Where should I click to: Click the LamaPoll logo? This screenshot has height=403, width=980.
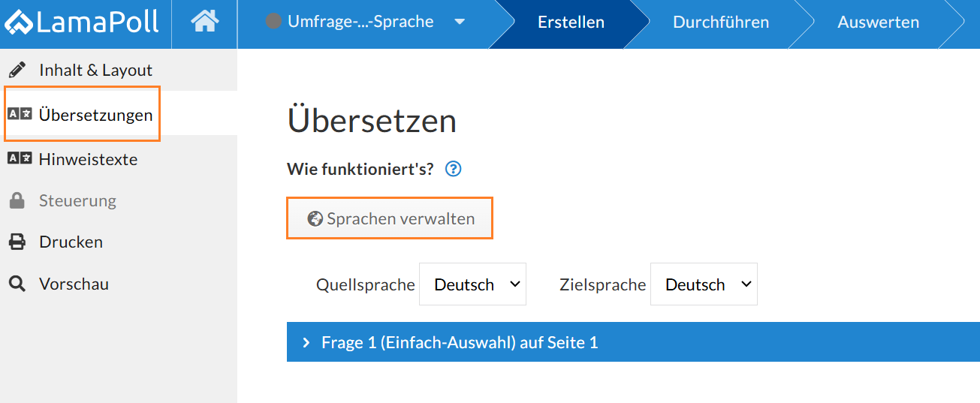(81, 22)
